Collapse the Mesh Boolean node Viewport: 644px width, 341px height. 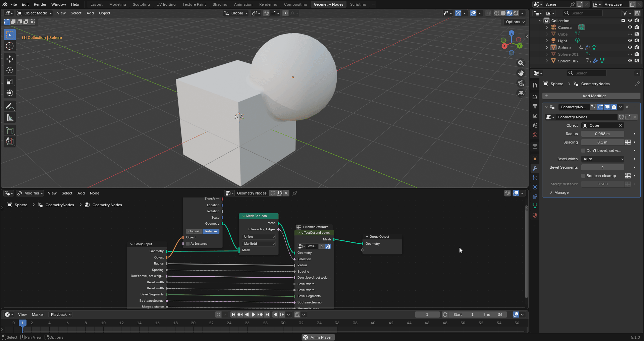244,216
